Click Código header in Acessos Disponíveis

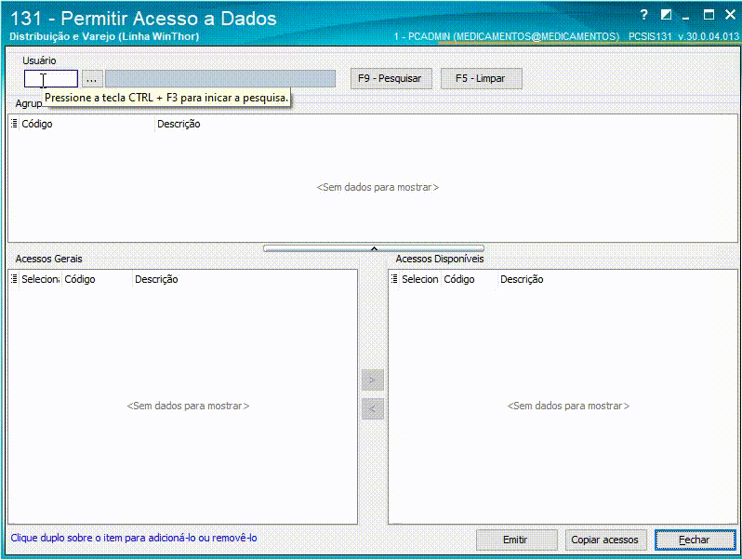click(x=470, y=279)
